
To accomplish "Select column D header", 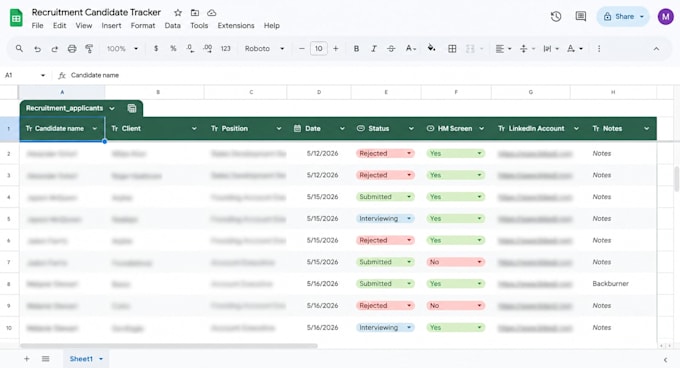I will (x=319, y=92).
